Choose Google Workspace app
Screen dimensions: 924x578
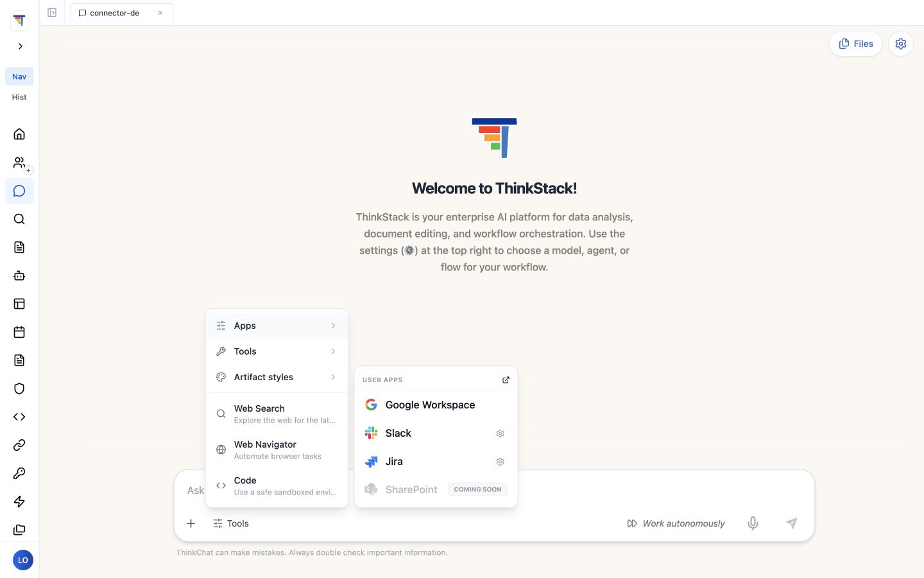(436, 405)
